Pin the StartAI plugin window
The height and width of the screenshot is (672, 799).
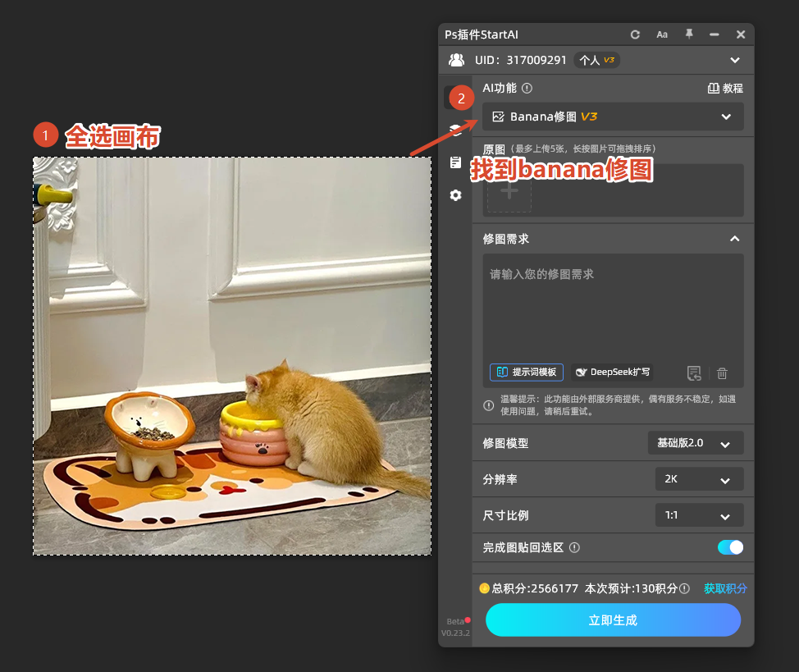pos(689,34)
